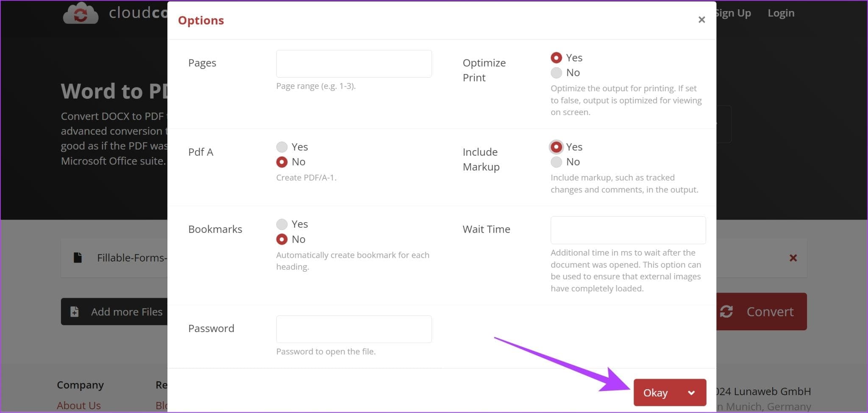Enable Bookmarks by selecting Yes
Screen dimensions: 868x413
coord(282,224)
